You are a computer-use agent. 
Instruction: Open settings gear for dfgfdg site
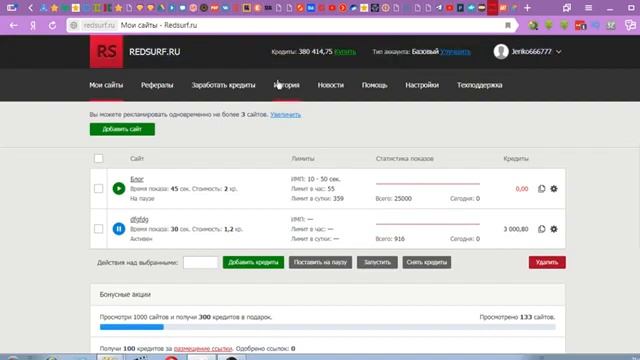click(x=554, y=229)
